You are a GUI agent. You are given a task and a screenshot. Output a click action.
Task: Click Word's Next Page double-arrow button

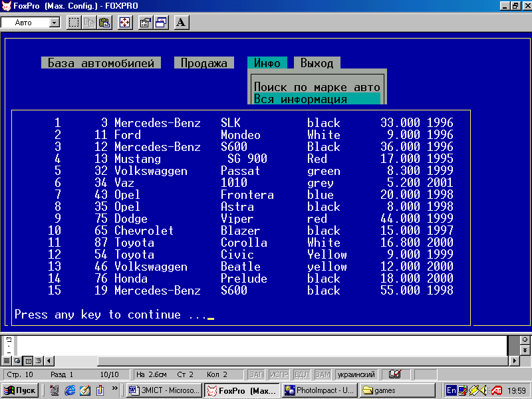(x=525, y=350)
